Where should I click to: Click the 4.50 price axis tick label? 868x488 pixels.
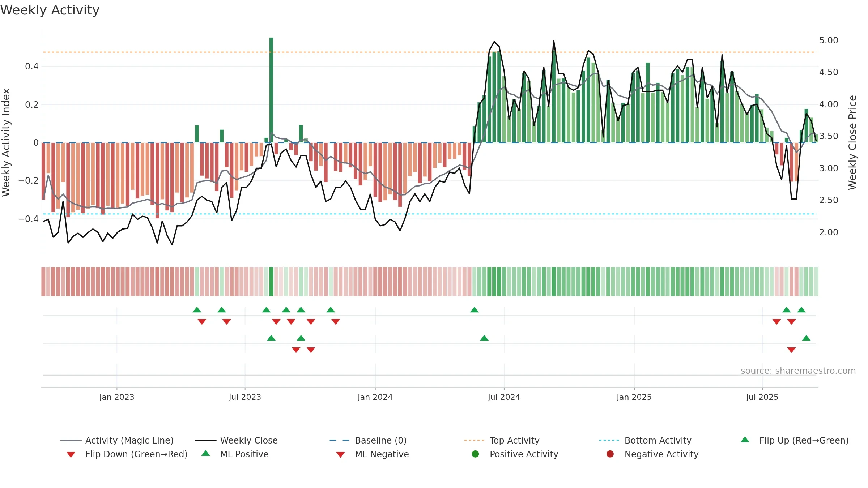pyautogui.click(x=829, y=72)
